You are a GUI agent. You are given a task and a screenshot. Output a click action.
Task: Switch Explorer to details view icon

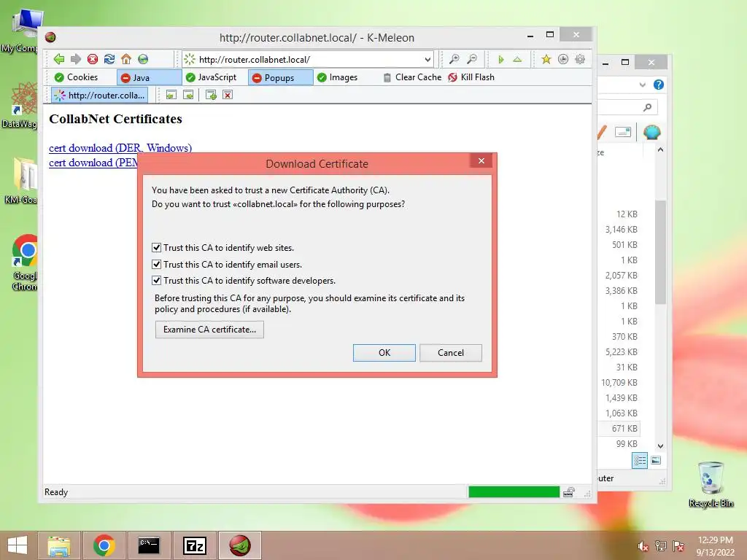click(639, 461)
